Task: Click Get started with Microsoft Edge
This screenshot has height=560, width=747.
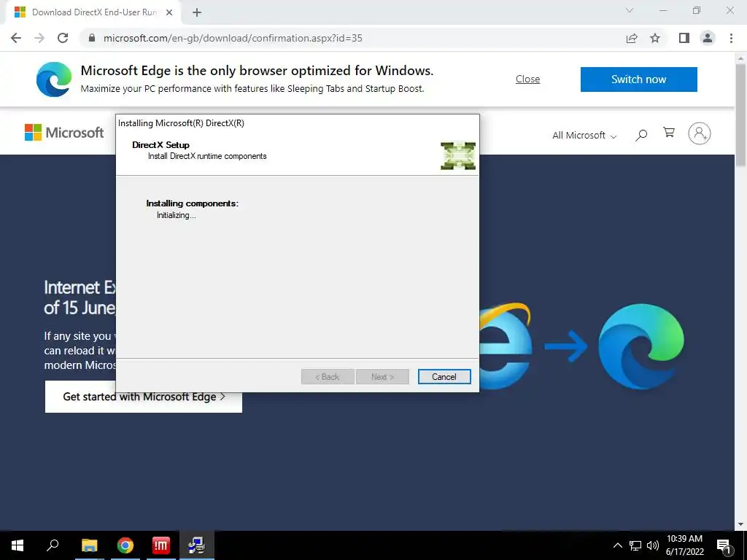Action: pyautogui.click(x=144, y=397)
